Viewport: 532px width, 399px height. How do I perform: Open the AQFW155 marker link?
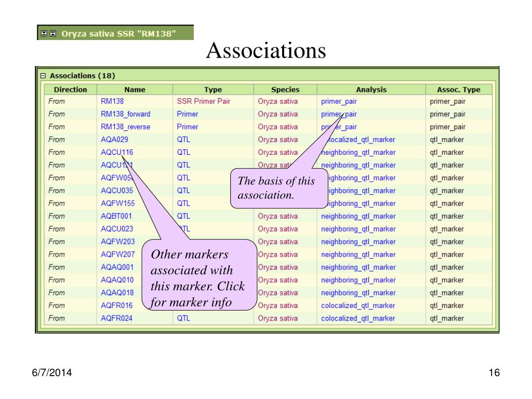click(x=117, y=203)
